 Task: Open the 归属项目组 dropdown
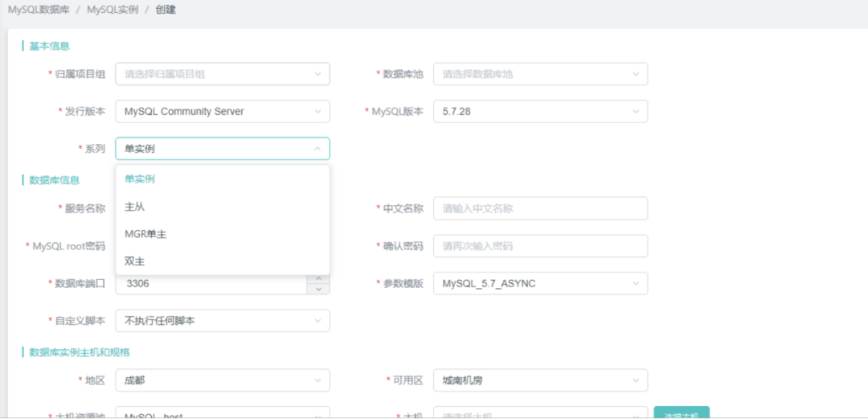(222, 74)
